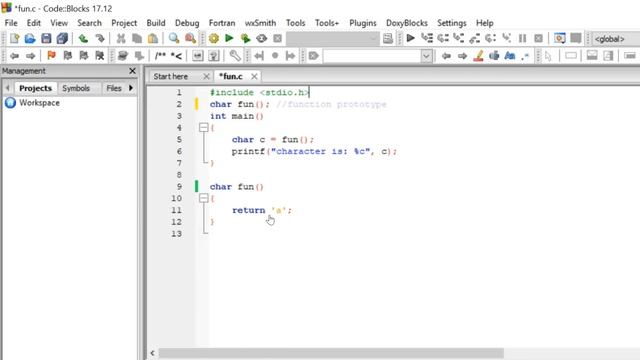Click the Redo arrow icon

100,39
